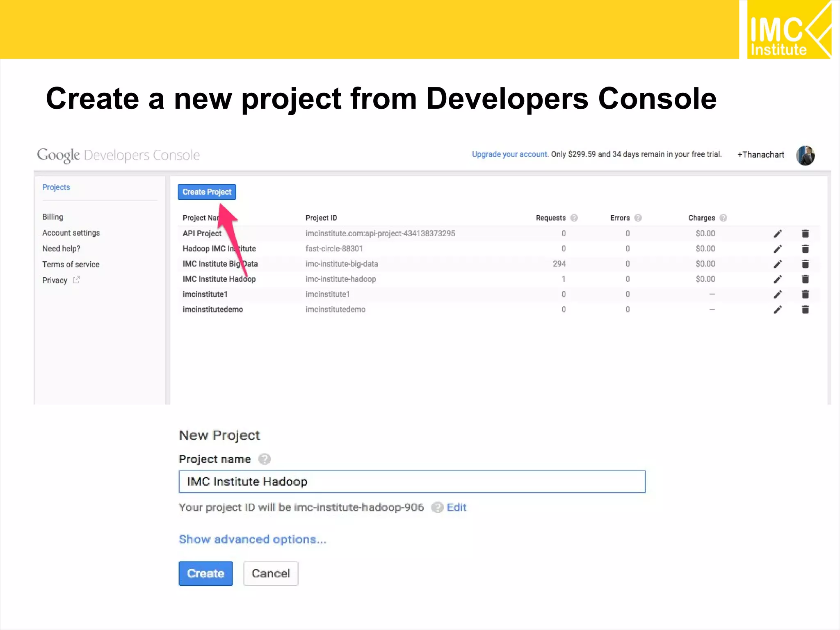
Task: Click help icon beside Project name label
Action: tap(265, 459)
